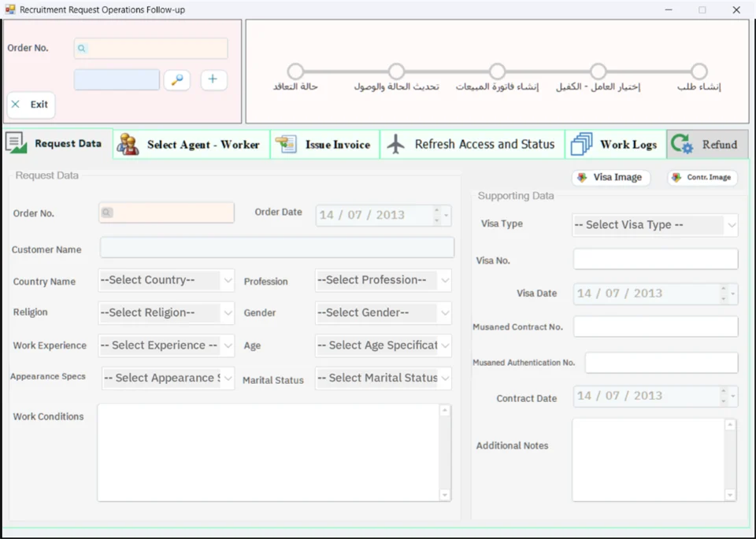
Task: Click the application icon in title bar
Action: (10, 9)
